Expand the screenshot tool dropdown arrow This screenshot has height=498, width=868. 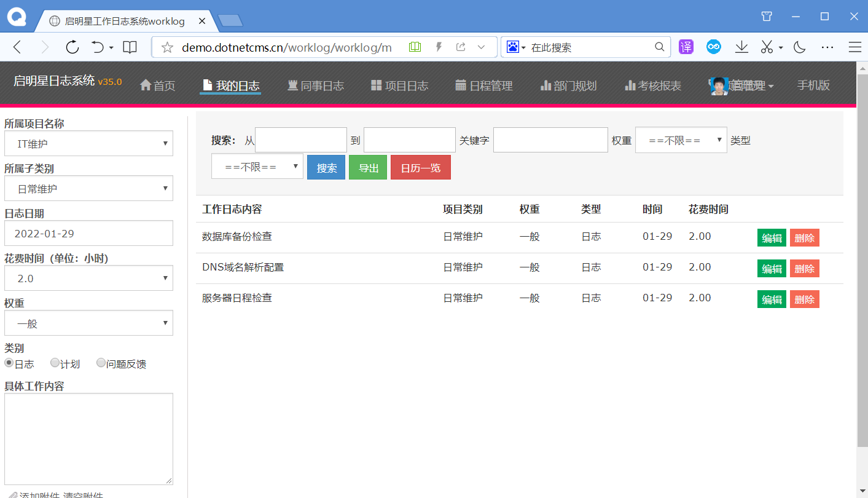click(781, 47)
